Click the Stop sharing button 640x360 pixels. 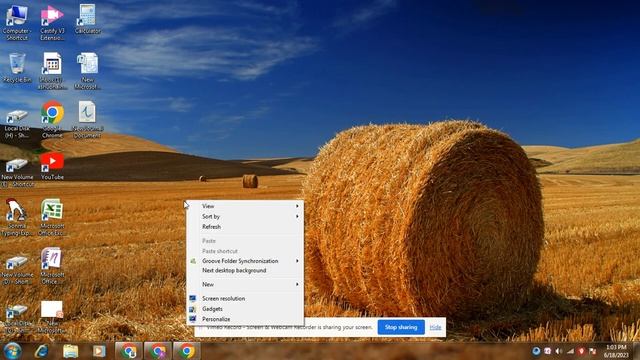click(401, 327)
